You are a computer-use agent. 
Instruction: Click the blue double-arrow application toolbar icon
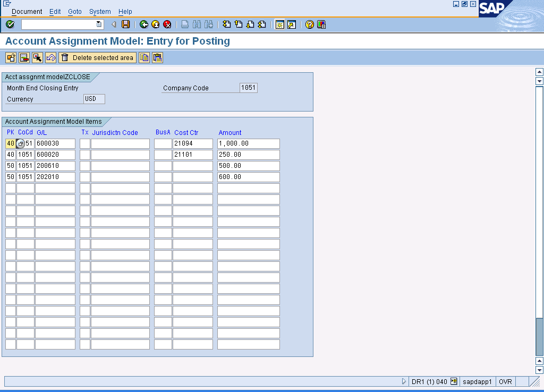pos(50,57)
